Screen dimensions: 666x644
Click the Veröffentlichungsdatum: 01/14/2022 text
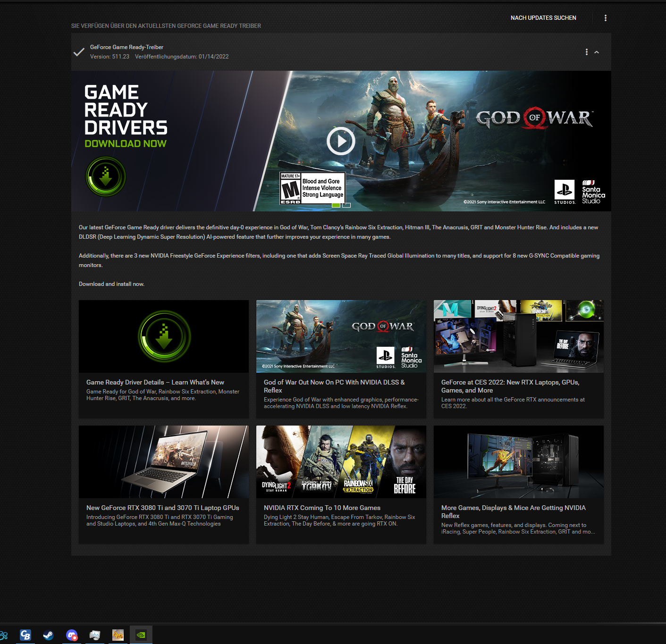pyautogui.click(x=182, y=57)
